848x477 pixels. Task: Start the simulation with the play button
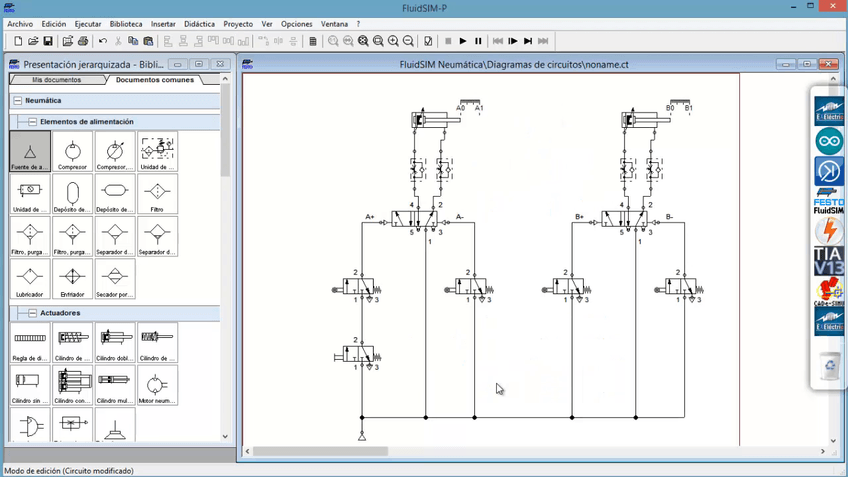[463, 41]
